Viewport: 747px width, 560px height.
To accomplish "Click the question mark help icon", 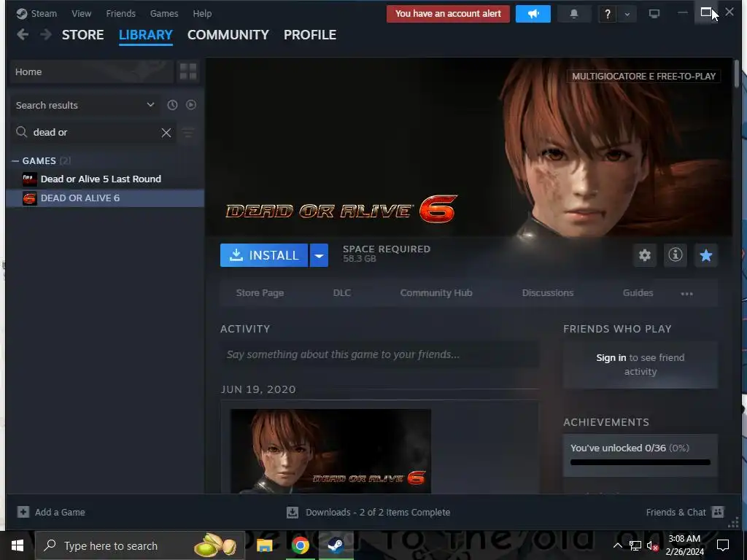I will click(608, 15).
